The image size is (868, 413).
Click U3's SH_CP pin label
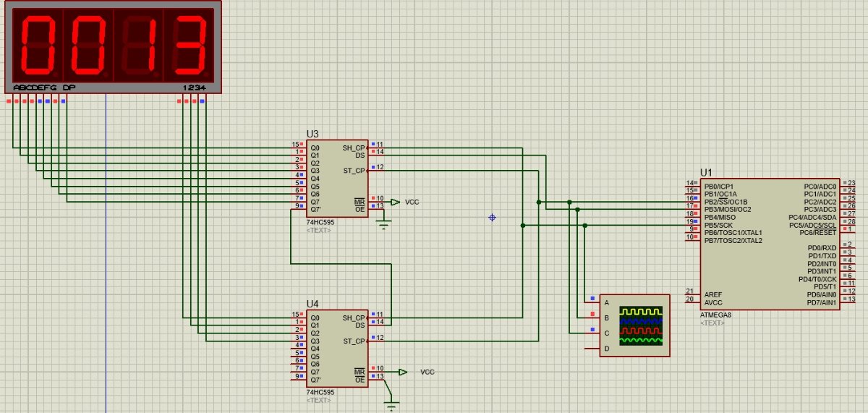pyautogui.click(x=354, y=148)
